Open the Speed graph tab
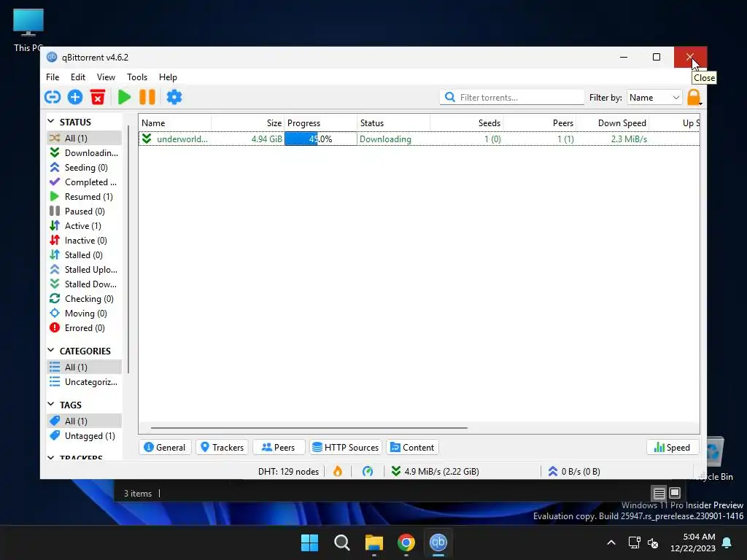Viewport: 747px width, 560px height. [x=672, y=448]
